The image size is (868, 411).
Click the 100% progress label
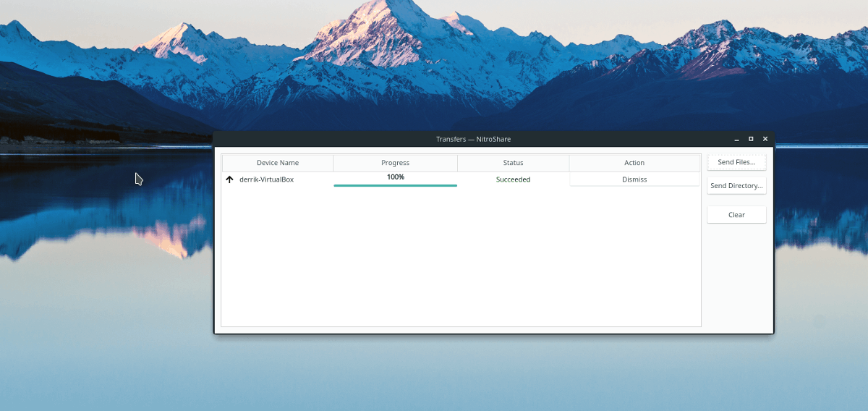point(395,177)
